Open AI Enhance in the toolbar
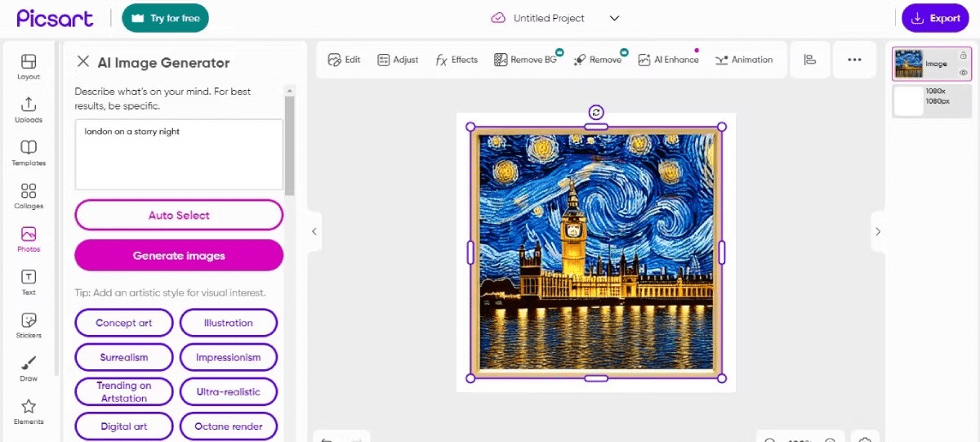 (x=669, y=60)
